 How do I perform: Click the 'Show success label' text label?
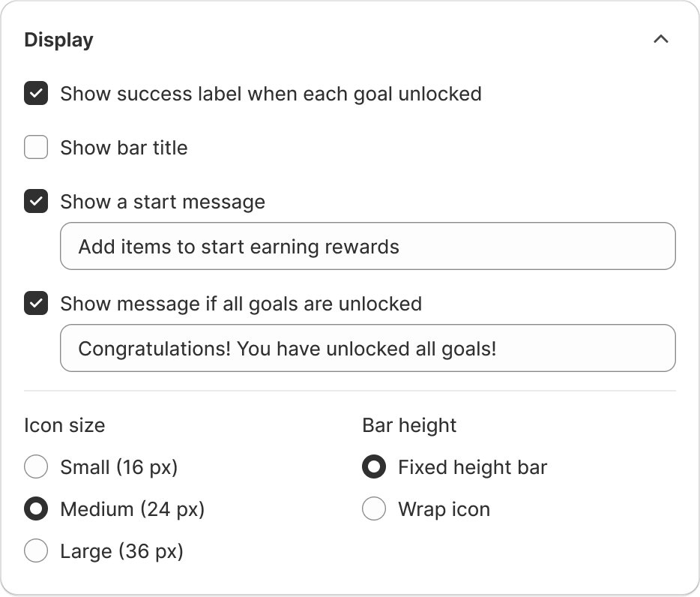click(271, 94)
